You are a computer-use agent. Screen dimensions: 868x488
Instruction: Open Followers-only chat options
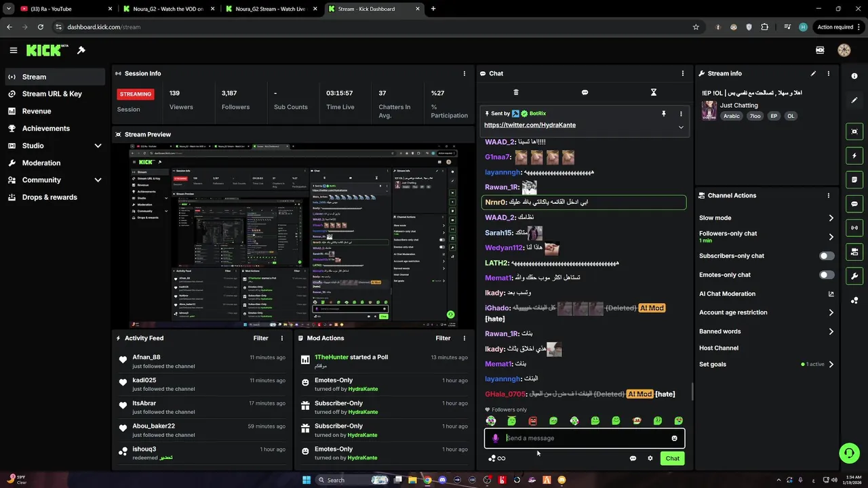click(x=766, y=237)
